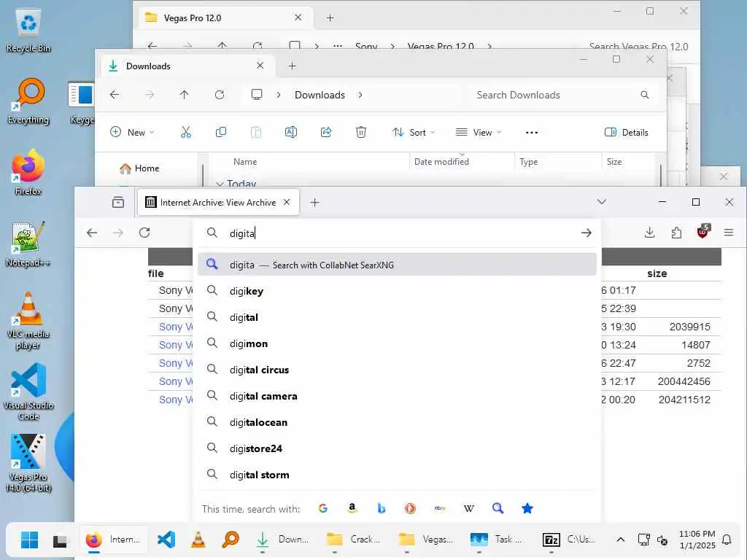This screenshot has width=747, height=560.
Task: Open the Firefox hamburger menu
Action: tap(729, 233)
